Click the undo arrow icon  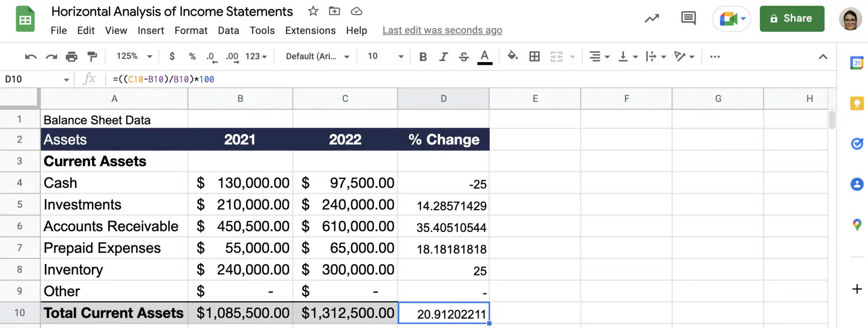coord(31,57)
